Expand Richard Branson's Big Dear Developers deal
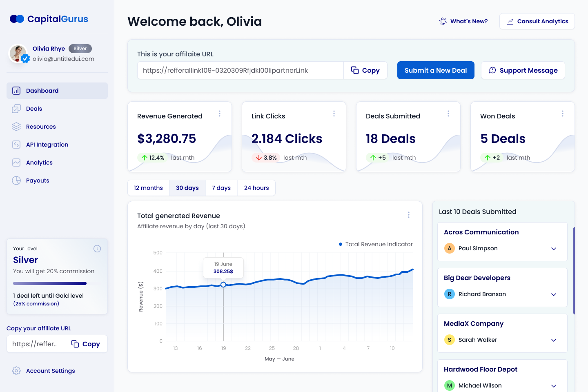 coord(554,294)
